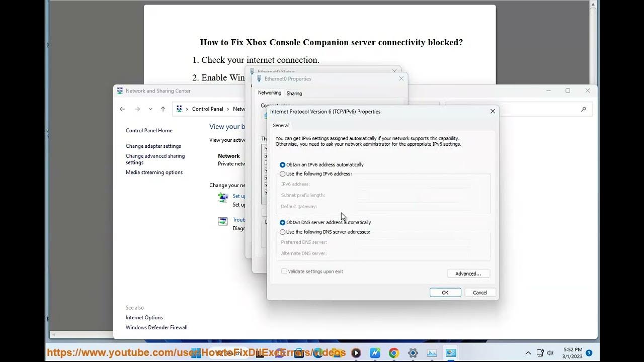644x362 pixels.
Task: Click the IPv6 address field
Action: point(414,184)
